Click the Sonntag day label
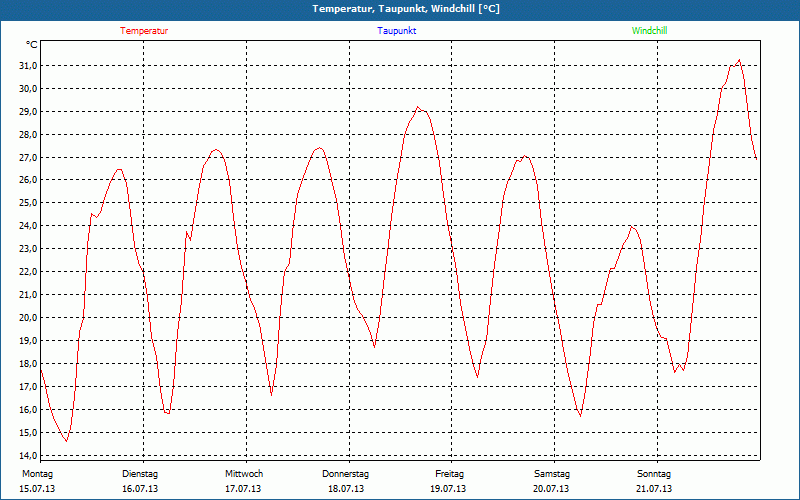Viewport: 800px width, 500px height. (654, 474)
